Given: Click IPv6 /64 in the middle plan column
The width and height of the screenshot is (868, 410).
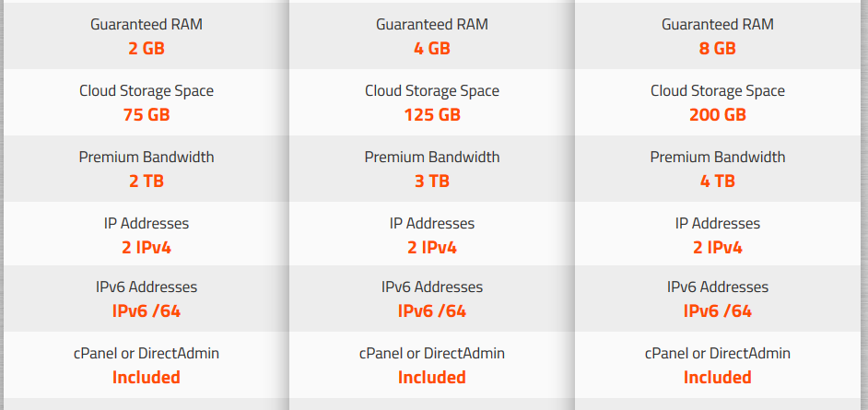Looking at the screenshot, I should [x=432, y=311].
